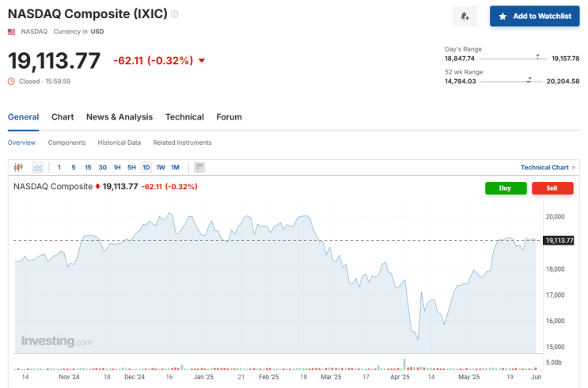Click the 18,847.74 day low value

[x=459, y=59]
